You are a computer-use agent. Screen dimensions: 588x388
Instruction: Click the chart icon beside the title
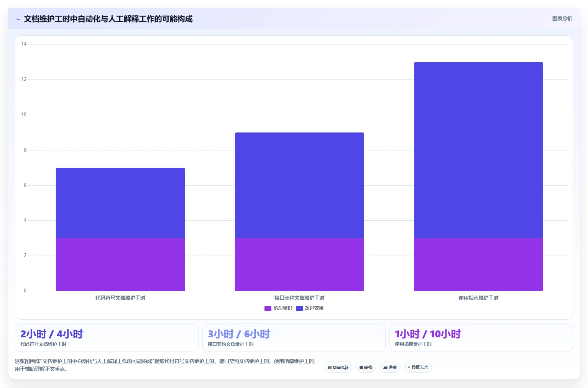pyautogui.click(x=18, y=19)
